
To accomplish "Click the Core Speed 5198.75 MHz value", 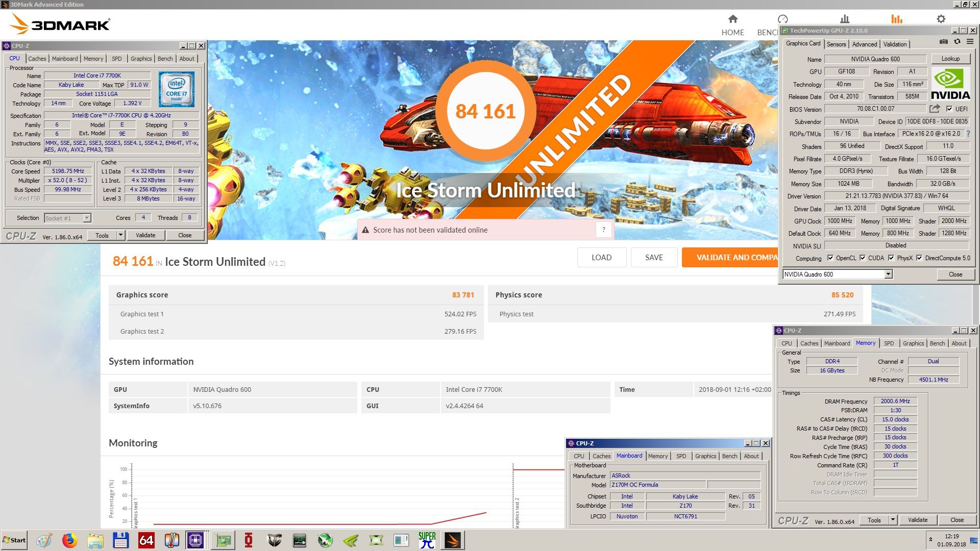I will point(68,171).
